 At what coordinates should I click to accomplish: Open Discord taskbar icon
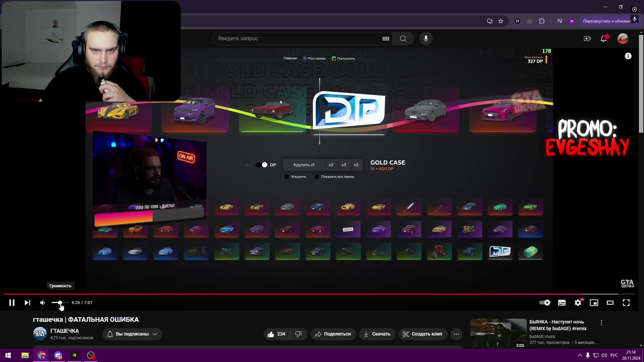(x=58, y=355)
